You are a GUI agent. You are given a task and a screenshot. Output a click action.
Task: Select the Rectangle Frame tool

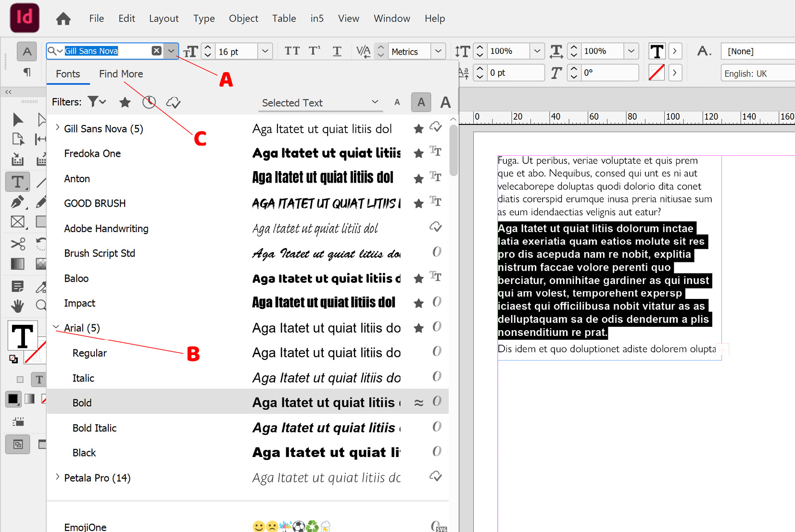tap(18, 222)
